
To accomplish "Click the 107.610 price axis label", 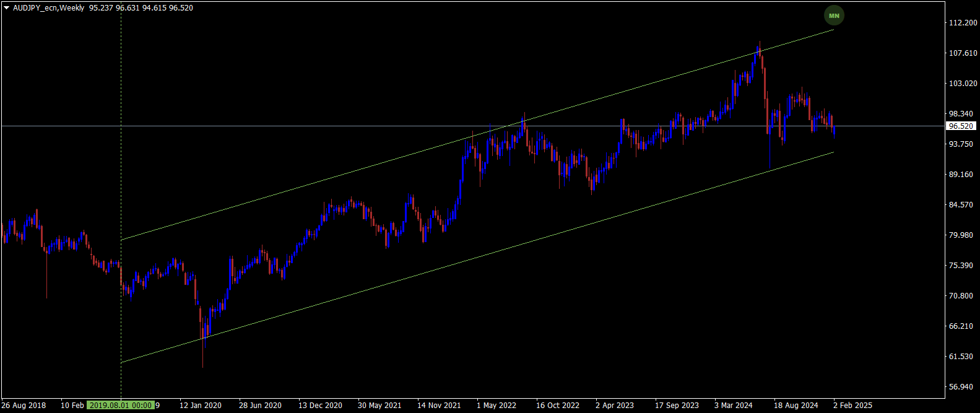I will pyautogui.click(x=963, y=53).
